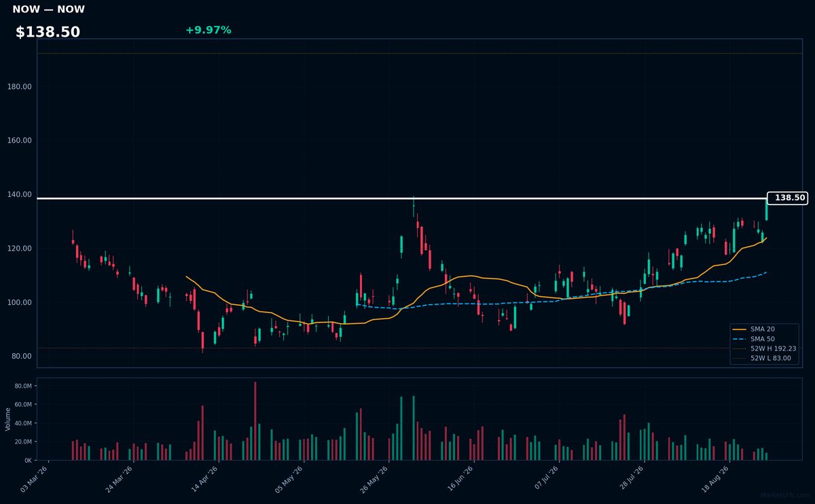The height and width of the screenshot is (504, 815).
Task: Click the $138.50 price headline
Action: pyautogui.click(x=48, y=32)
